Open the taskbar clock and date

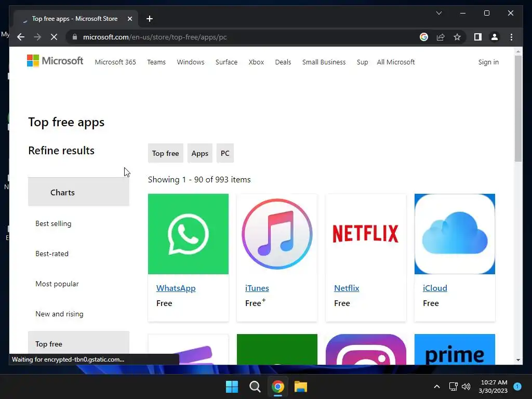(494, 387)
